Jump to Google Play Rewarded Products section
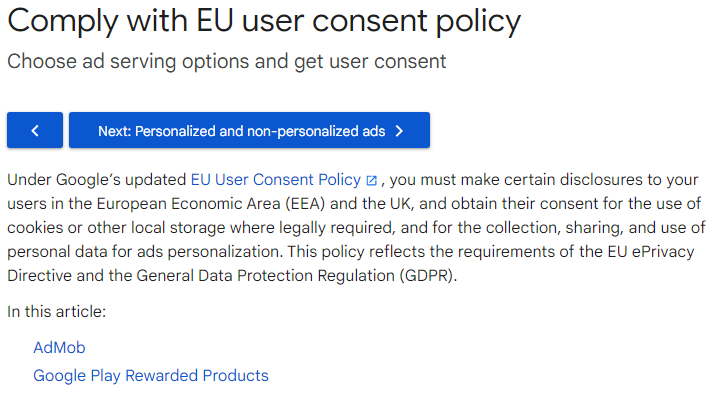This screenshot has height=404, width=719. (151, 376)
